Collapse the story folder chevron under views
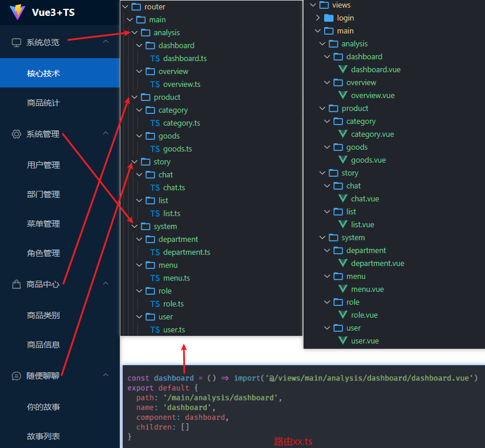The height and width of the screenshot is (448, 485). tap(322, 173)
